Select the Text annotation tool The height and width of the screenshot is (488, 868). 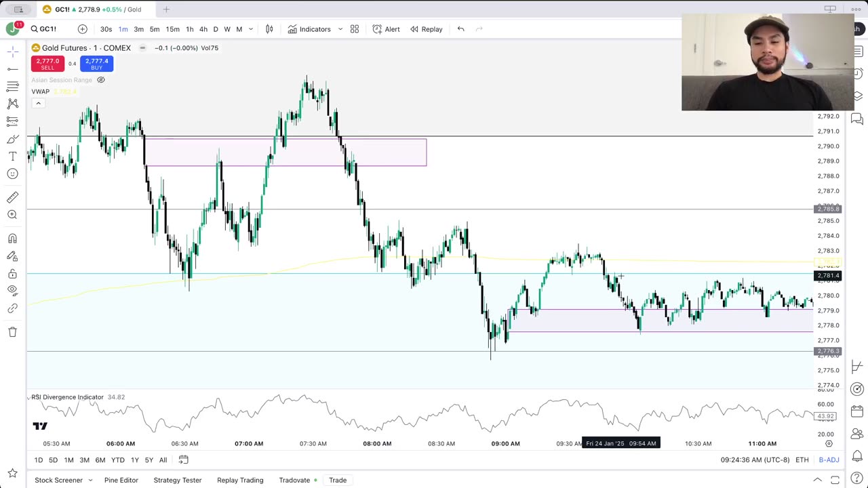point(13,157)
